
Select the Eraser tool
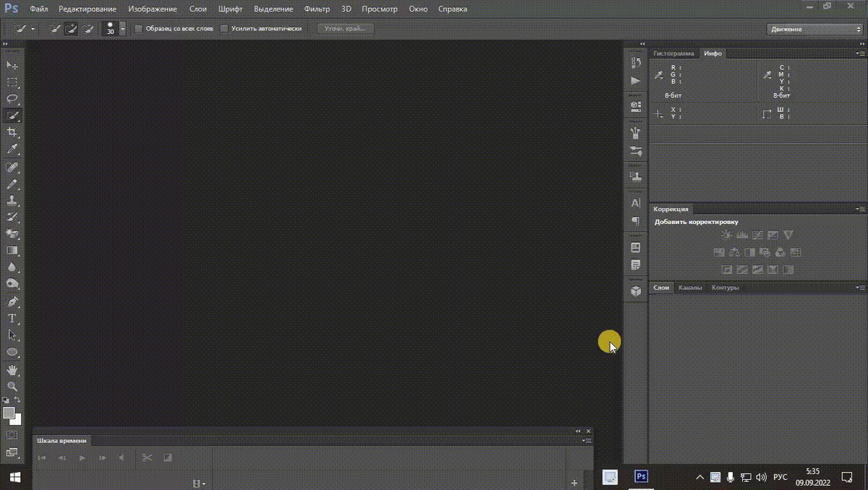point(12,233)
